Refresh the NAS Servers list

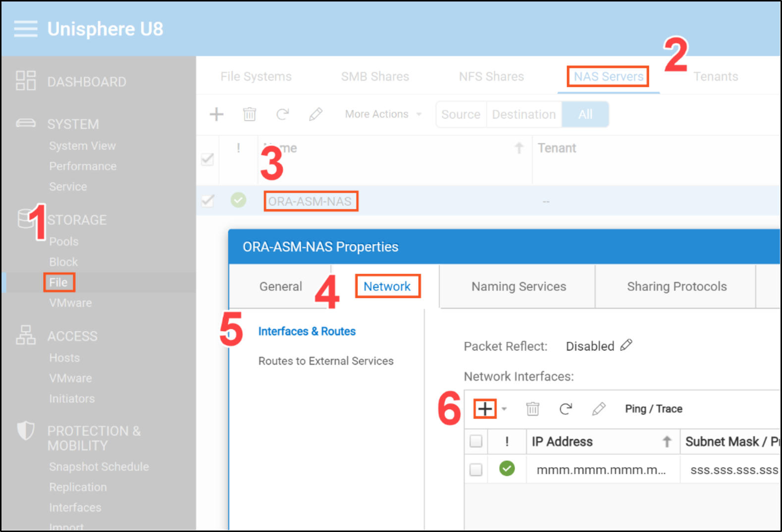tap(282, 114)
